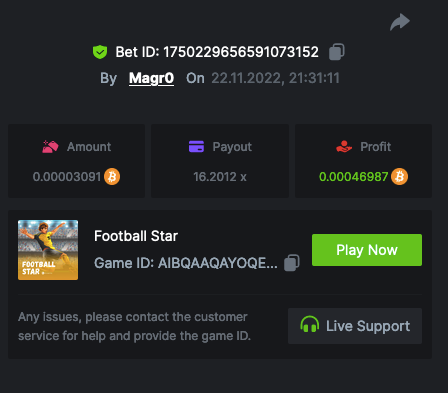This screenshot has height=393, width=448.
Task: Open Live Support chat
Action: click(355, 326)
